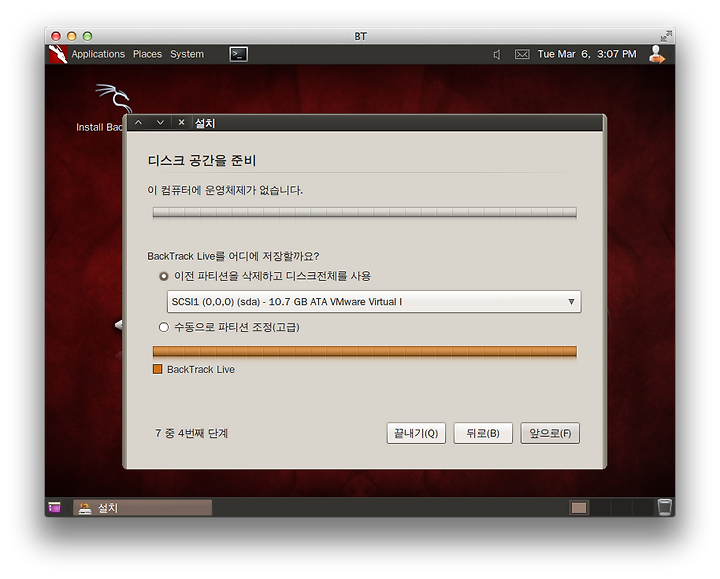Click the macOS fullscreen arrows icon
The width and height of the screenshot is (720, 579).
(x=666, y=36)
